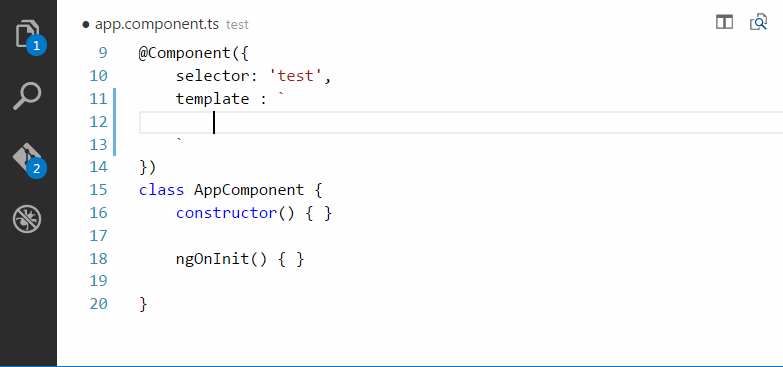
Task: Select the app.component.ts editor tab
Action: click(x=157, y=24)
